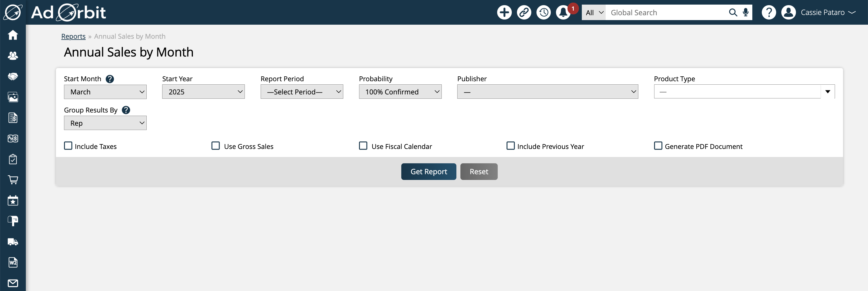This screenshot has width=868, height=291.
Task: Open the shopping cart icon in sidebar
Action: pos(13,180)
